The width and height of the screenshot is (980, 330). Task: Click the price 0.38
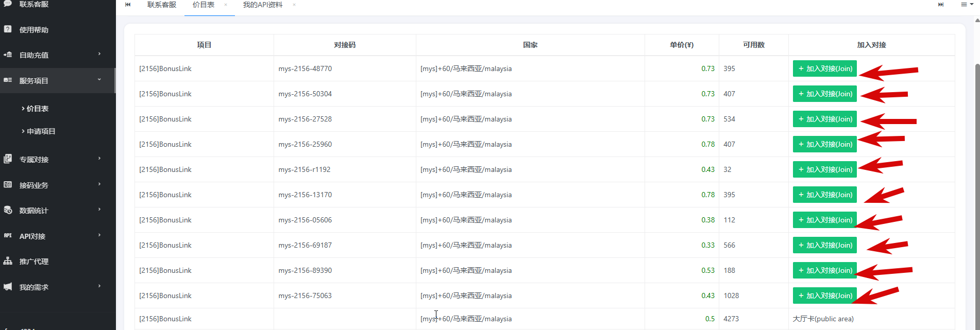click(x=708, y=220)
